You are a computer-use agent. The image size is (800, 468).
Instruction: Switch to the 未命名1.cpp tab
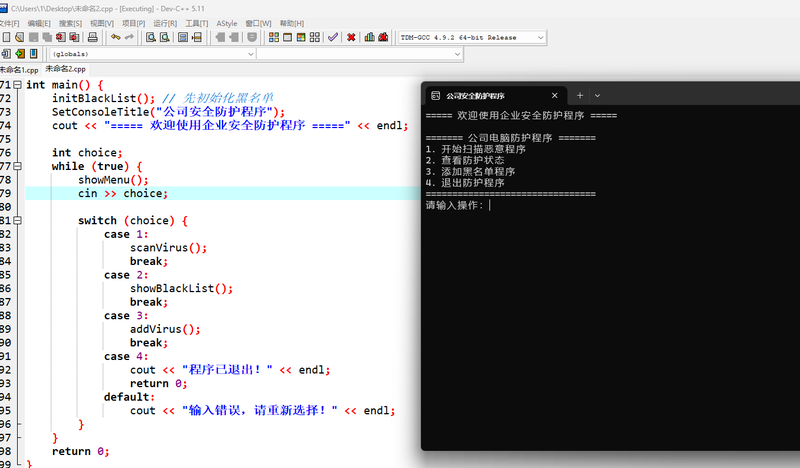(x=18, y=70)
